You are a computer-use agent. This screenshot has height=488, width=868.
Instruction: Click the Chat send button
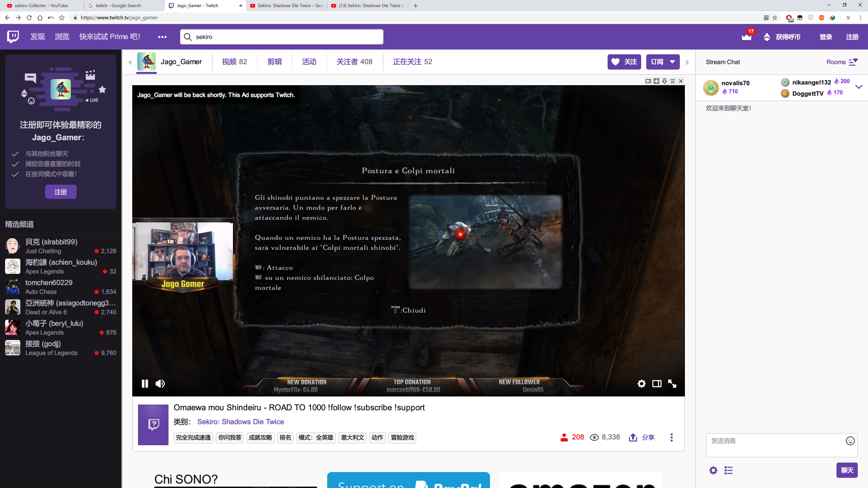pyautogui.click(x=847, y=470)
